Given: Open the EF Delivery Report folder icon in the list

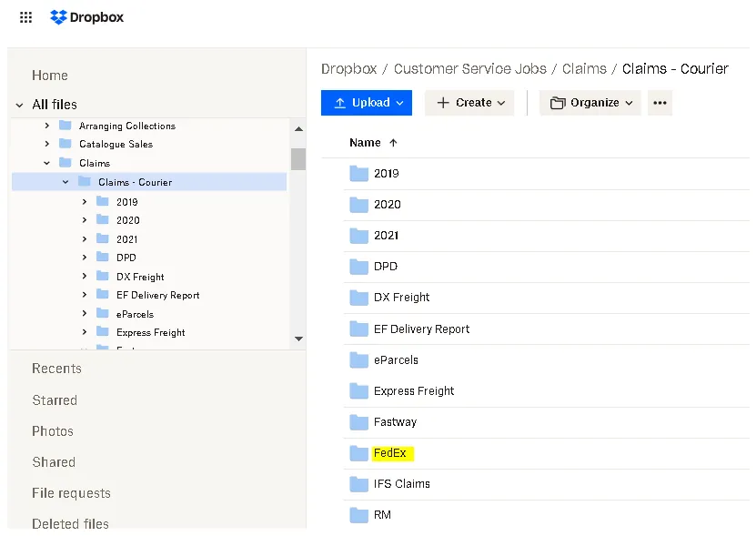Looking at the screenshot, I should click(x=358, y=329).
